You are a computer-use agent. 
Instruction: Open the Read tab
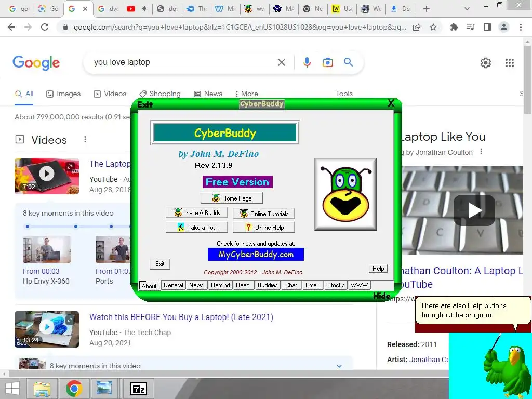(x=243, y=285)
